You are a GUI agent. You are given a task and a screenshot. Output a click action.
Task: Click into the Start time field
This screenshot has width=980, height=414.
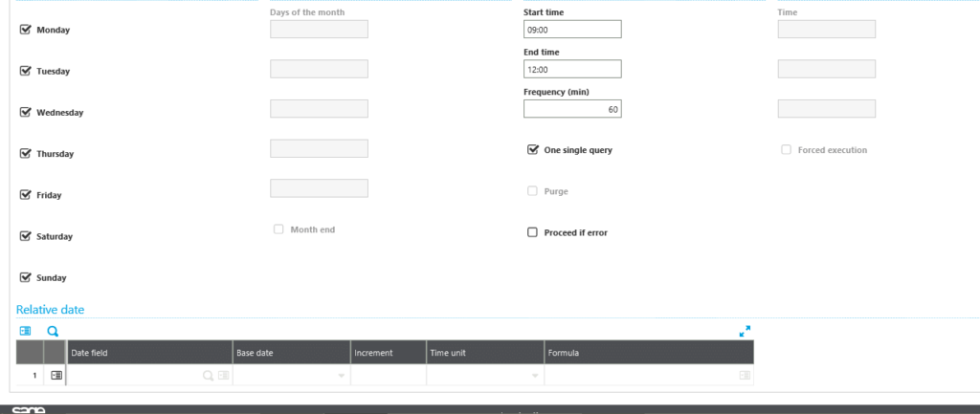572,30
